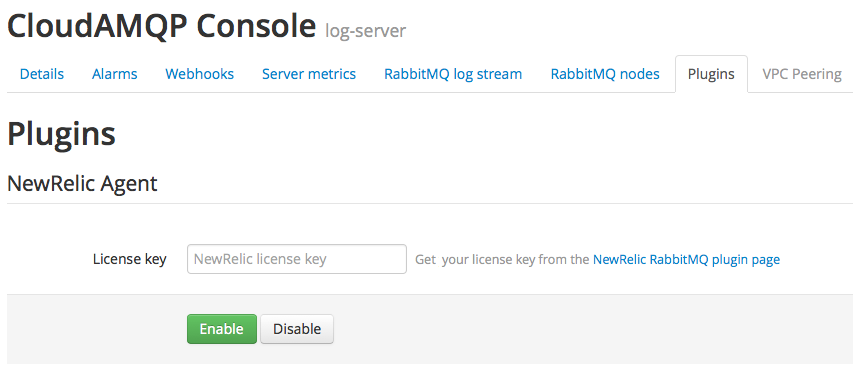
Task: Click the 'Get your license key from' help text
Action: tap(502, 260)
